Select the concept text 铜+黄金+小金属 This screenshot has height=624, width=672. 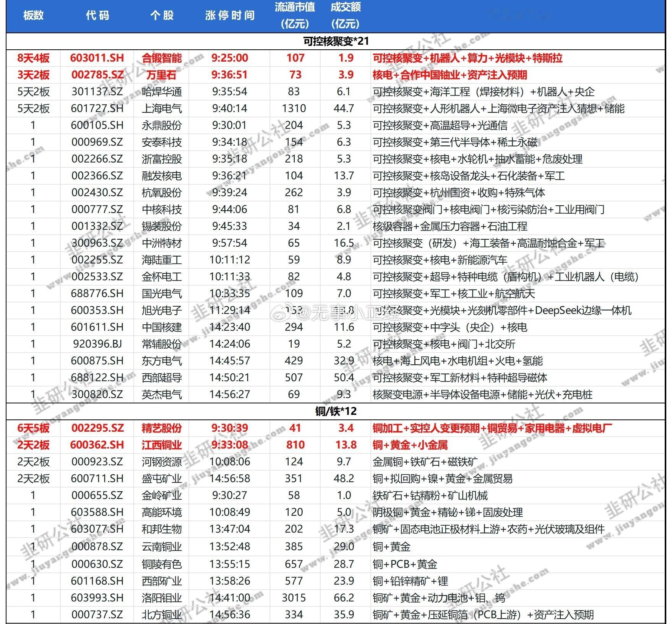click(410, 445)
